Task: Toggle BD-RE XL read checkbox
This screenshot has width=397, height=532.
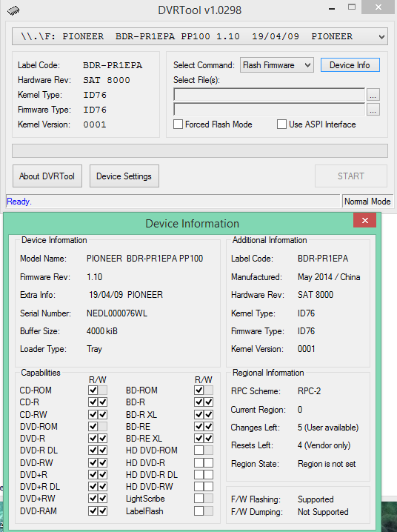Action: (199, 439)
